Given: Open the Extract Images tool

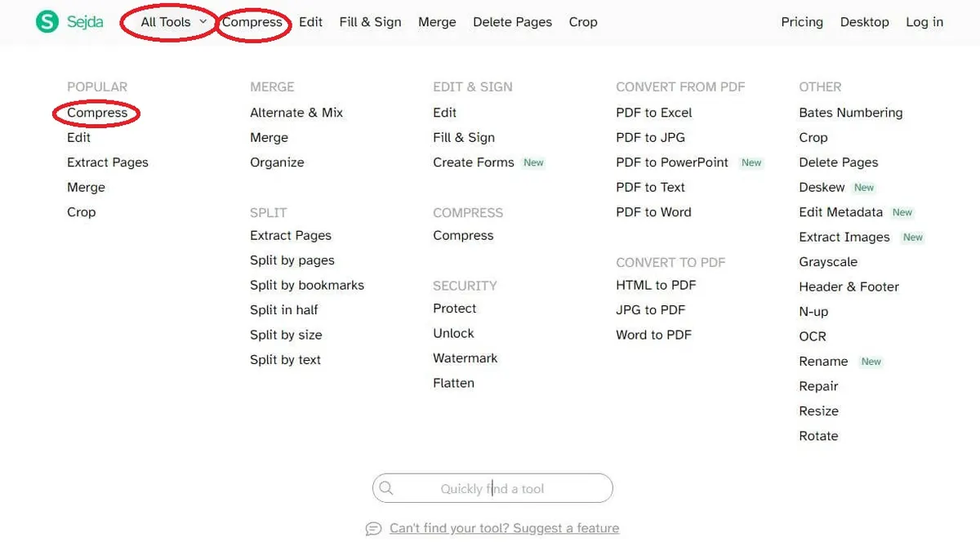Looking at the screenshot, I should 844,237.
